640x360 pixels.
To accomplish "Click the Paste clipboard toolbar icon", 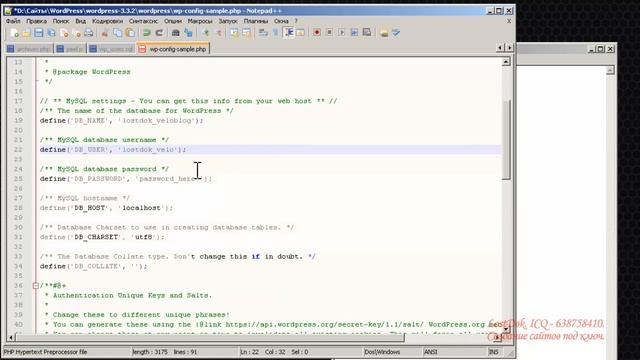I will point(130,33).
